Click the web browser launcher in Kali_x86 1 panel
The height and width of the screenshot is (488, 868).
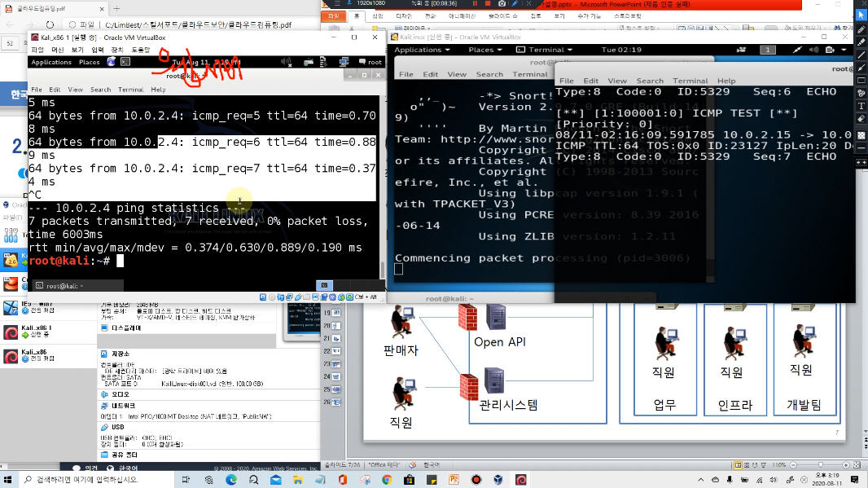tap(112, 62)
